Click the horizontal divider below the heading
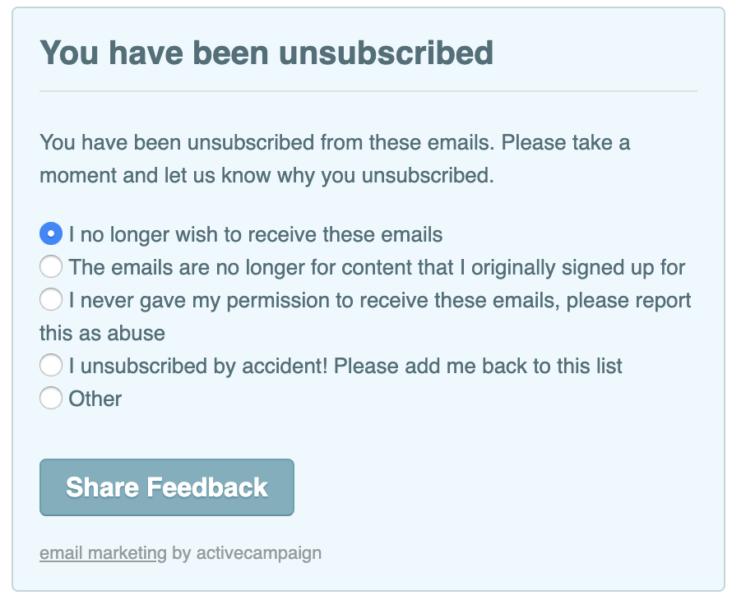Screen dimensions: 732x600 pyautogui.click(x=368, y=91)
